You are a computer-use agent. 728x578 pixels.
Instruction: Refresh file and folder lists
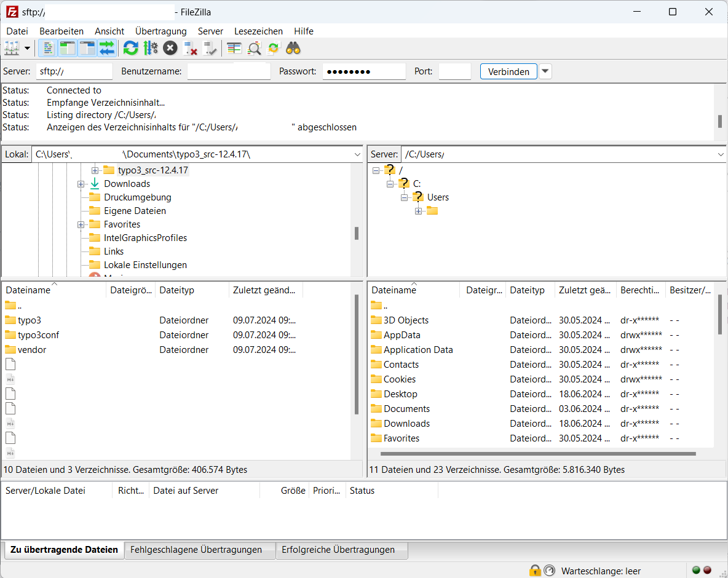(130, 49)
